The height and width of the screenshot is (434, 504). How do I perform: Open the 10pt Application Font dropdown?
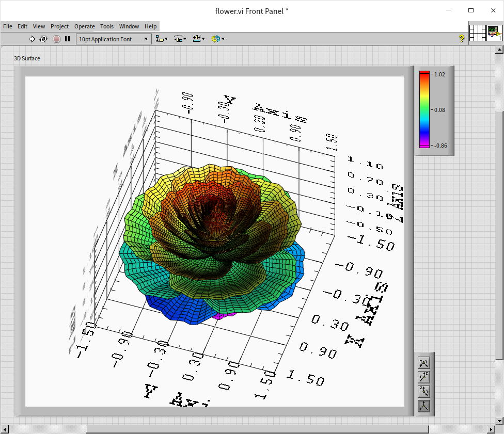[x=114, y=39]
